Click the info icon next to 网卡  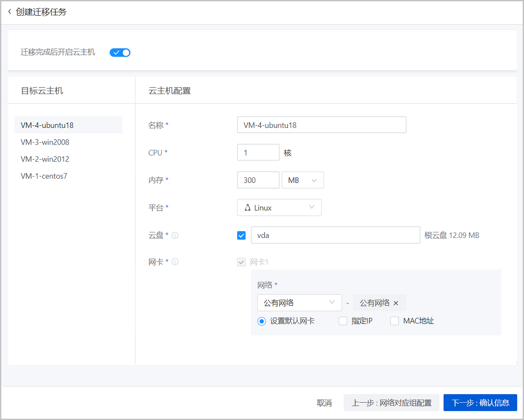point(175,262)
